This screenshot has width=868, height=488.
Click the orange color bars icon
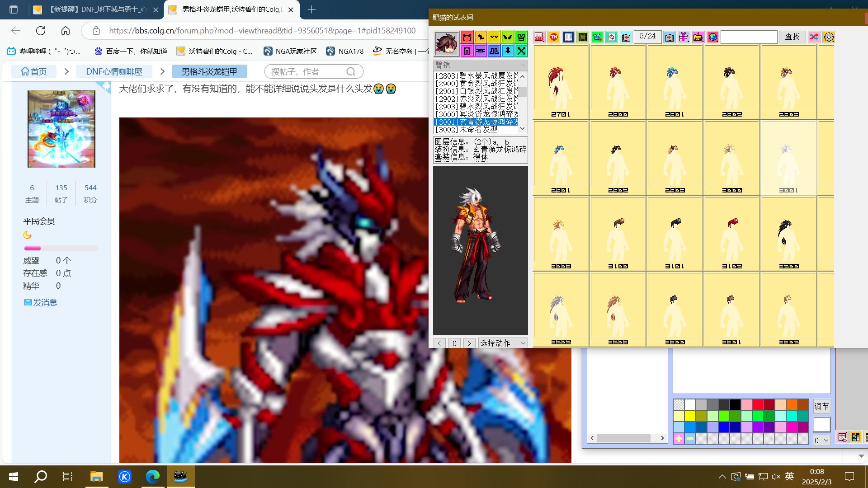(855, 437)
